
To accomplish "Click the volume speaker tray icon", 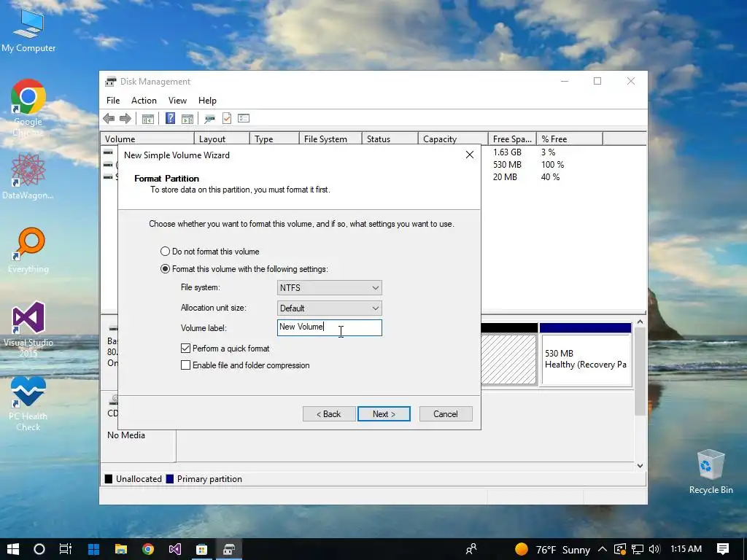I will click(x=654, y=549).
